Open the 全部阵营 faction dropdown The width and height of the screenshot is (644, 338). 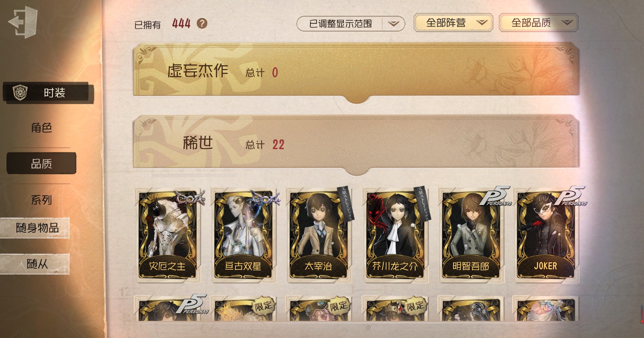tap(453, 23)
